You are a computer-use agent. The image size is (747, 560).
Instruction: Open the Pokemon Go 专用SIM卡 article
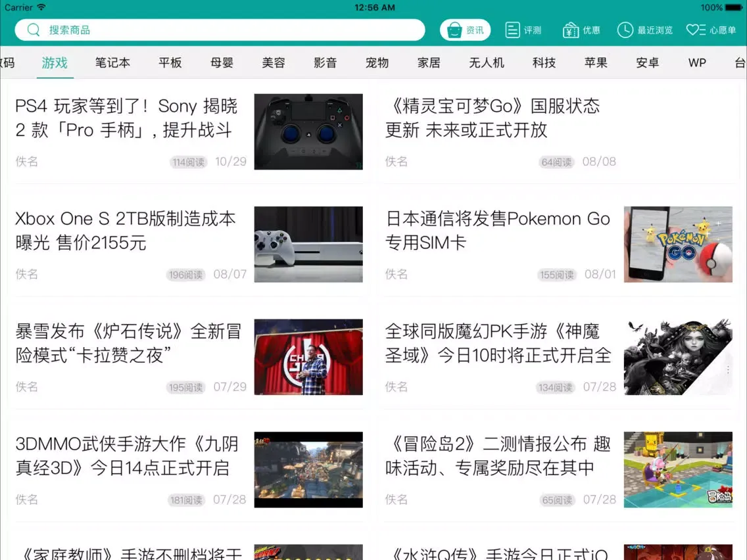tap(498, 231)
